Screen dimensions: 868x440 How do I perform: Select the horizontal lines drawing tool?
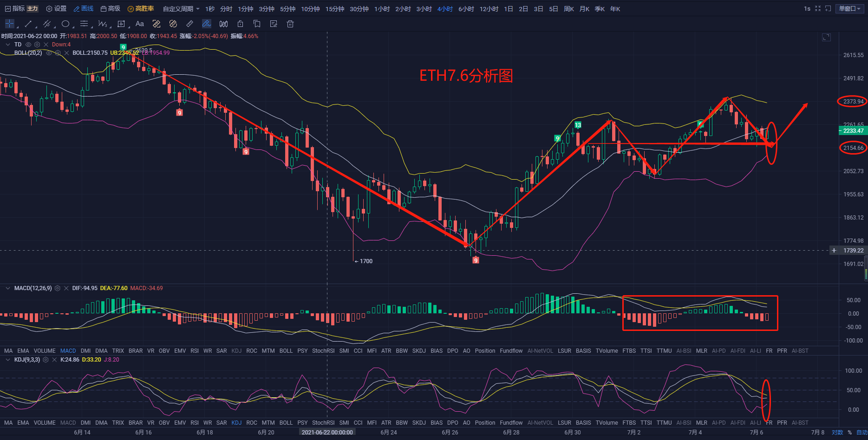click(x=84, y=24)
